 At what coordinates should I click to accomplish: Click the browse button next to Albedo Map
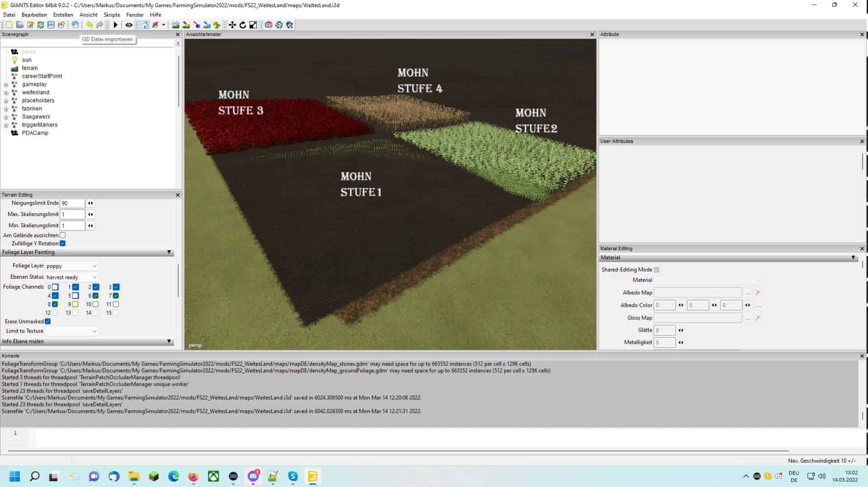click(x=747, y=293)
